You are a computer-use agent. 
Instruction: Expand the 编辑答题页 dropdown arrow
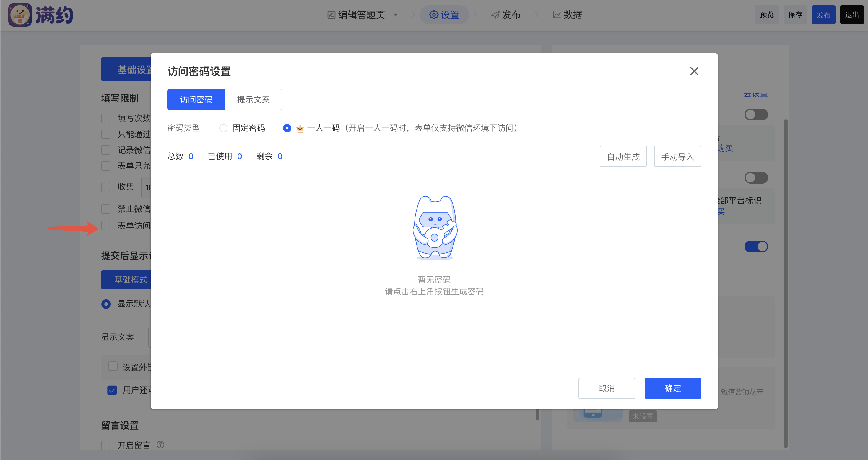click(396, 15)
